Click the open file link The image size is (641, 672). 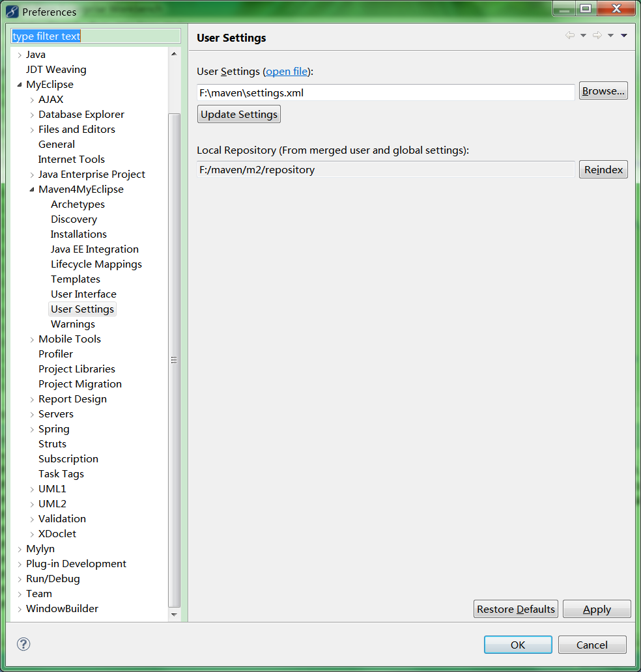click(x=287, y=72)
